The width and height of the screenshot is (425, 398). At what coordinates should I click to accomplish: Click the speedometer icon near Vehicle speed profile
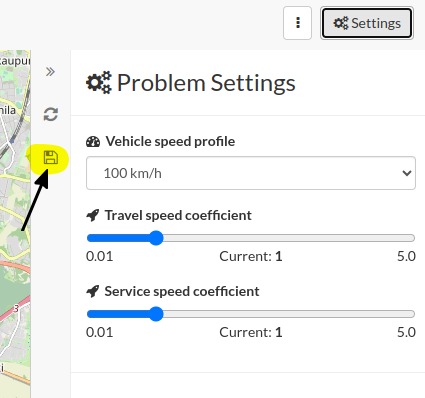coord(93,142)
